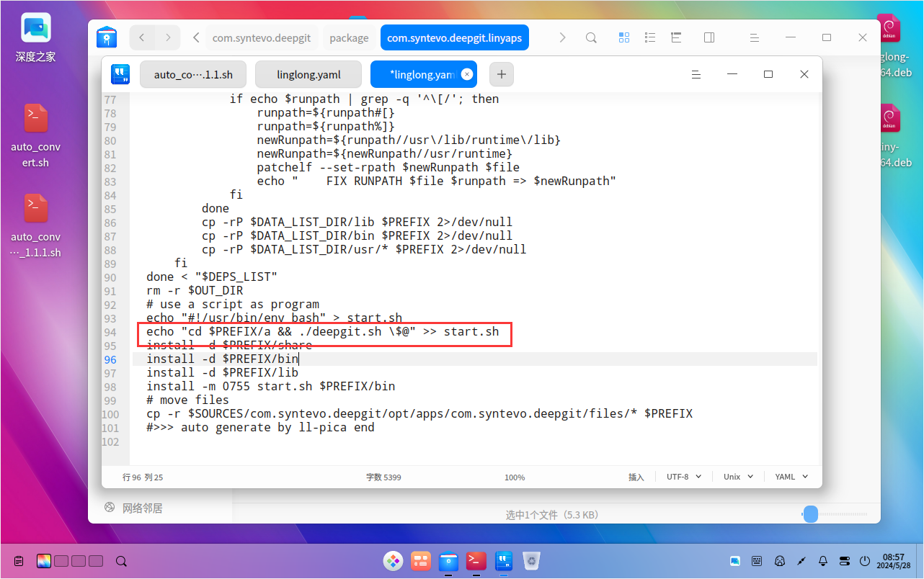Screen dimensions: 924x579
Task: Click the power button in tray
Action: click(866, 561)
